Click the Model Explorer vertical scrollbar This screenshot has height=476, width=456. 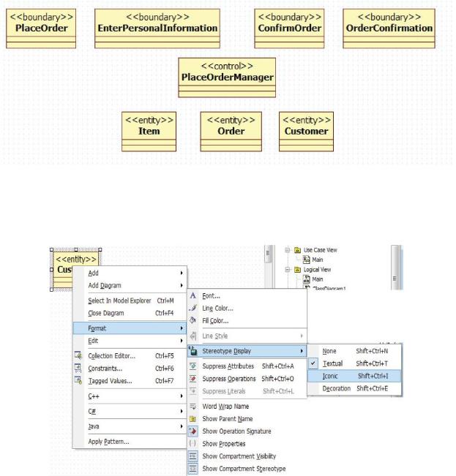[395, 267]
